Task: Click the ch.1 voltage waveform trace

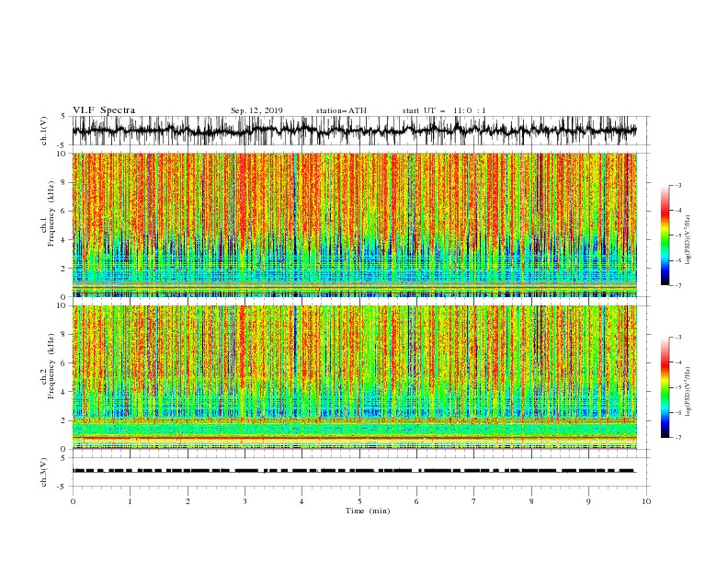Action: [x=354, y=131]
